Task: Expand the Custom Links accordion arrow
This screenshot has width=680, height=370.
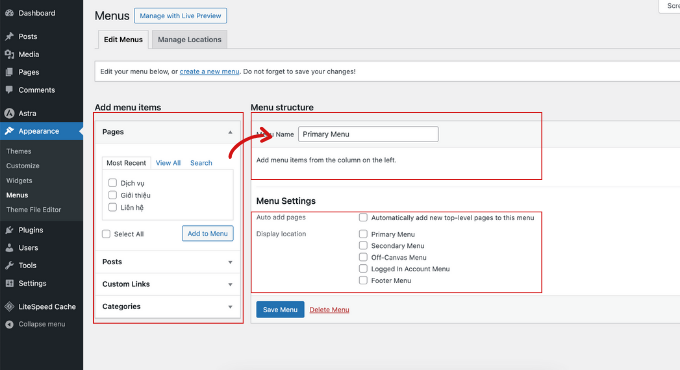Action: [x=230, y=284]
